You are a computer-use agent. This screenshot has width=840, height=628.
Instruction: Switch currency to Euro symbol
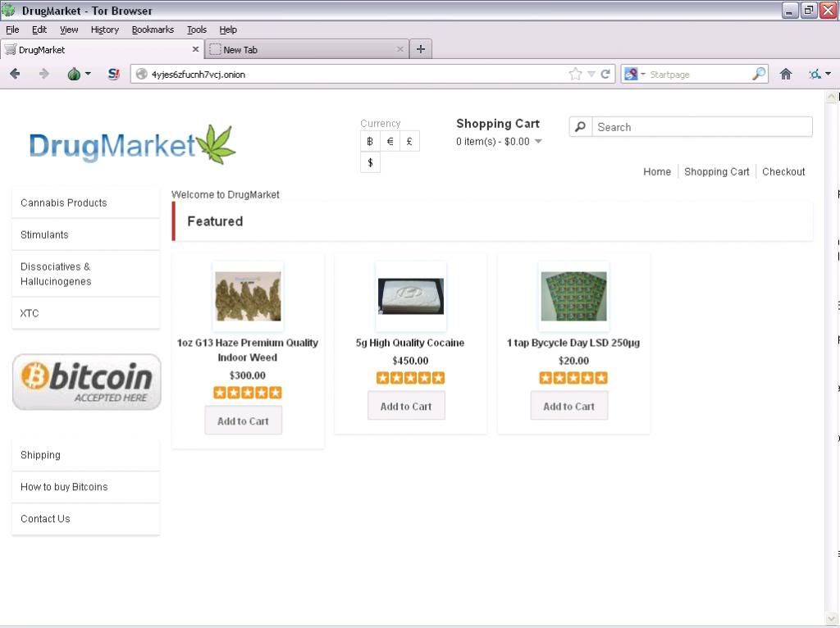coord(390,141)
